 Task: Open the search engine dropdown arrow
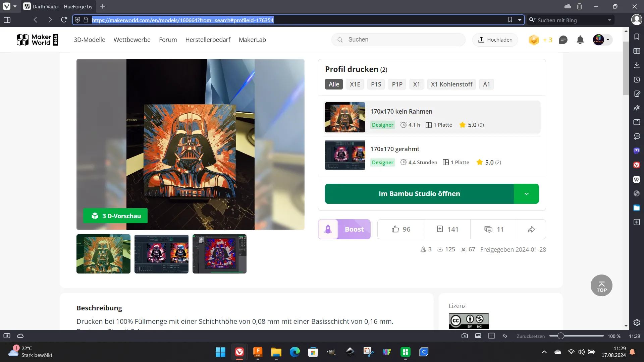click(609, 20)
